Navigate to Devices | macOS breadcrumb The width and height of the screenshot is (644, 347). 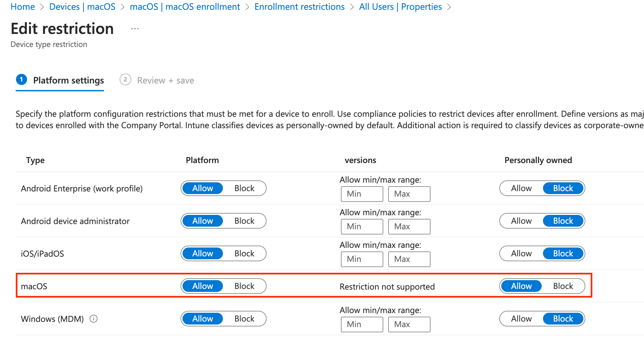(x=82, y=7)
